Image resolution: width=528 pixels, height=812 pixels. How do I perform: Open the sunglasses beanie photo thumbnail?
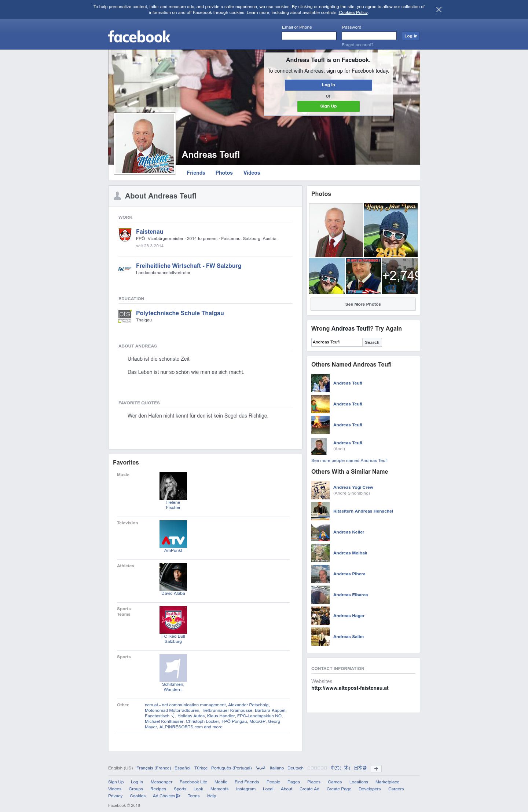tap(327, 276)
